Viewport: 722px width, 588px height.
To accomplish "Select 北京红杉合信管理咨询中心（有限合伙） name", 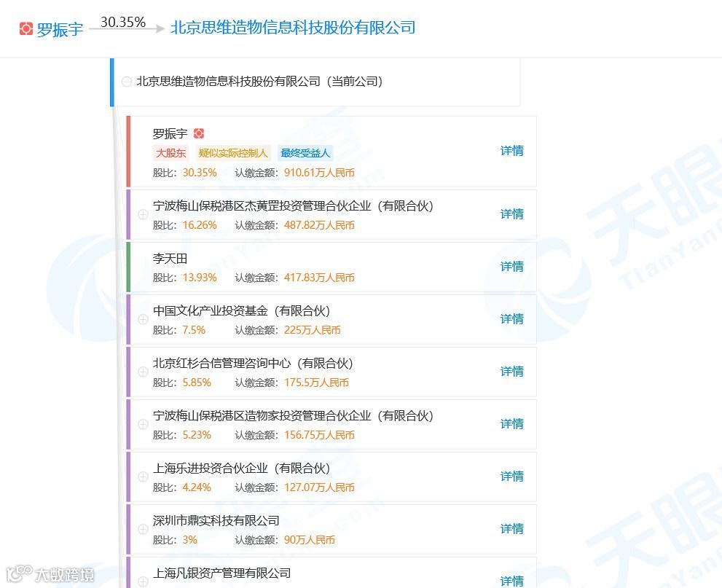I will [253, 364].
